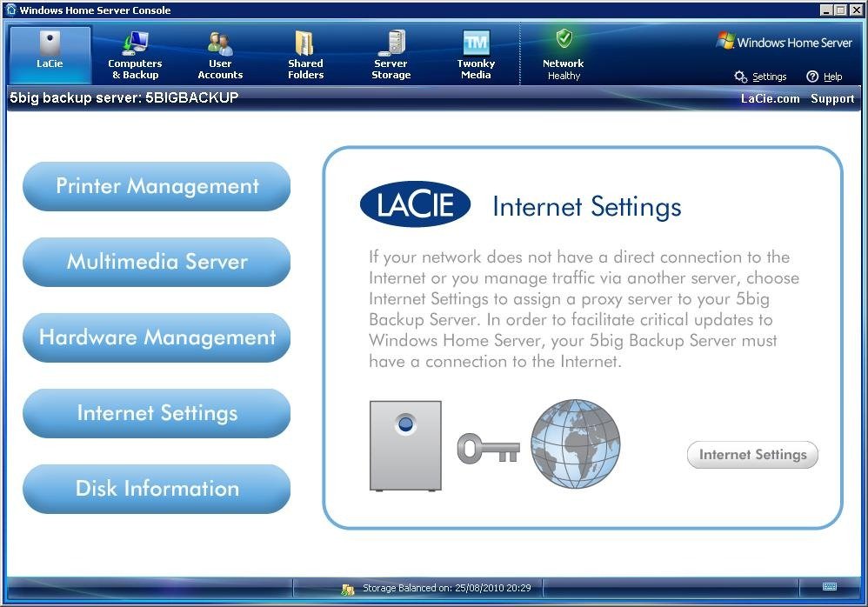Click the Help link
868x607 pixels.
tap(832, 77)
